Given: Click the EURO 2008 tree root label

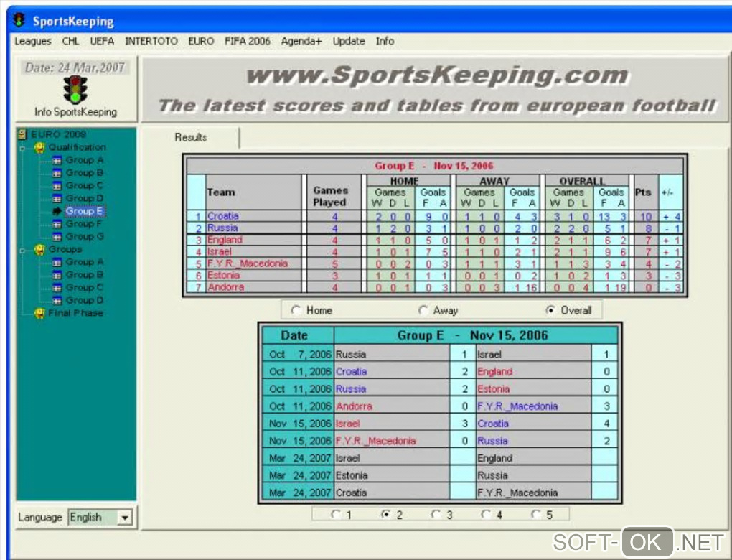Looking at the screenshot, I should pyautogui.click(x=58, y=134).
